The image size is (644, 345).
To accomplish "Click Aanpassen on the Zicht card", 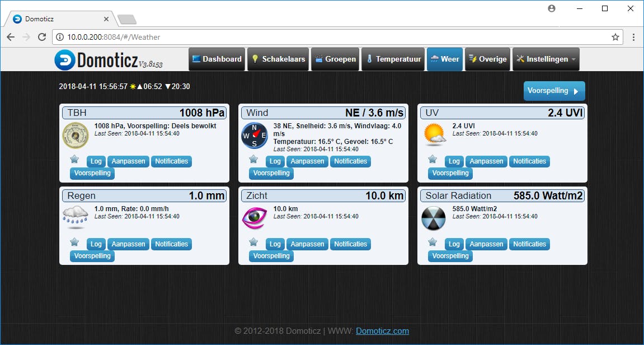I will click(308, 244).
